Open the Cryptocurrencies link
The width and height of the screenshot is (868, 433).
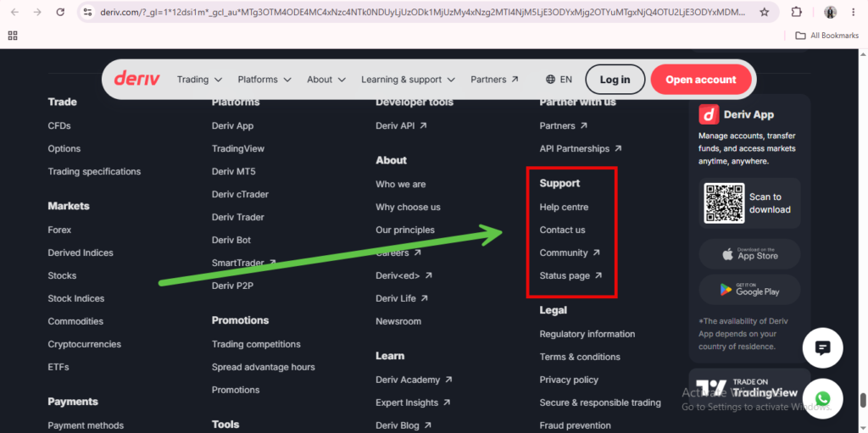point(84,344)
